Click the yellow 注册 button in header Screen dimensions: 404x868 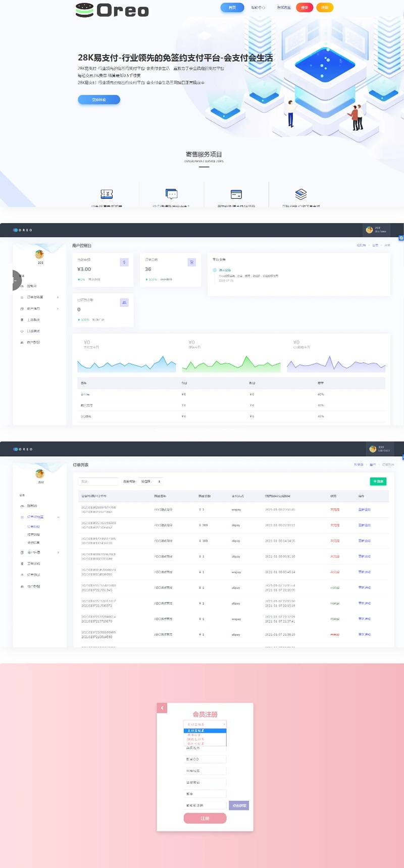click(325, 8)
